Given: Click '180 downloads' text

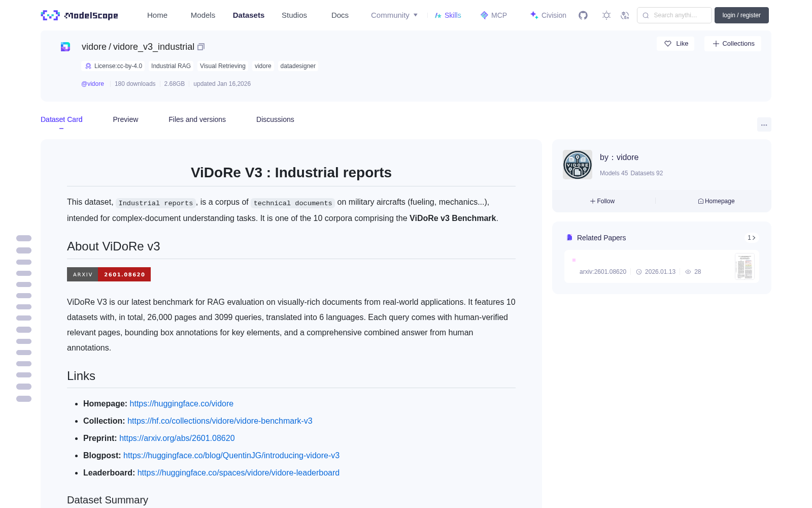Looking at the screenshot, I should (x=135, y=84).
